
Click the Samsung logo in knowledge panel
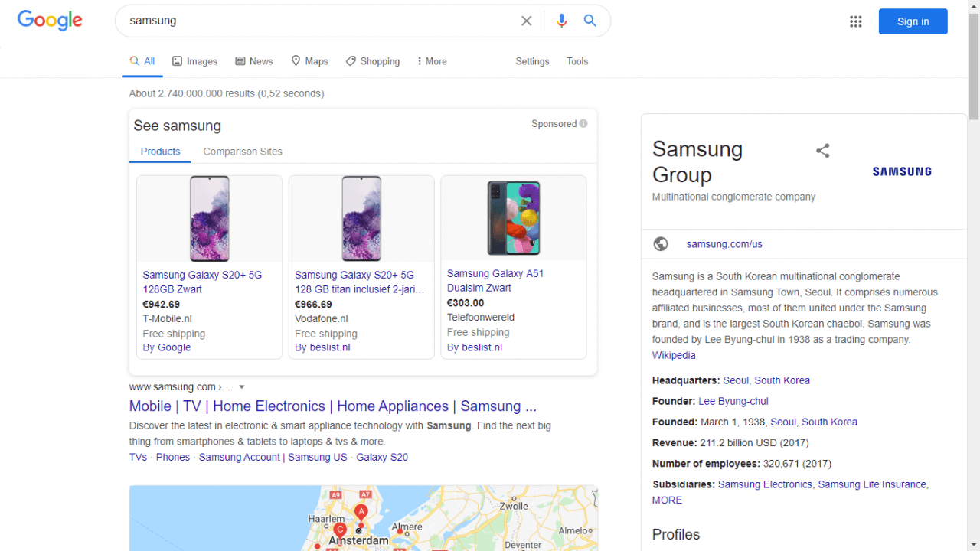[x=902, y=171]
